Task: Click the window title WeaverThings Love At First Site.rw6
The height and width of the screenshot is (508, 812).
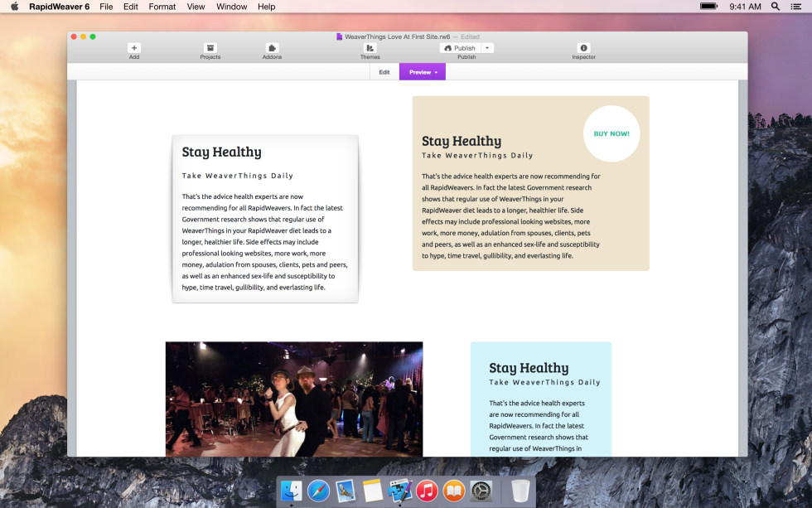Action: 397,36
